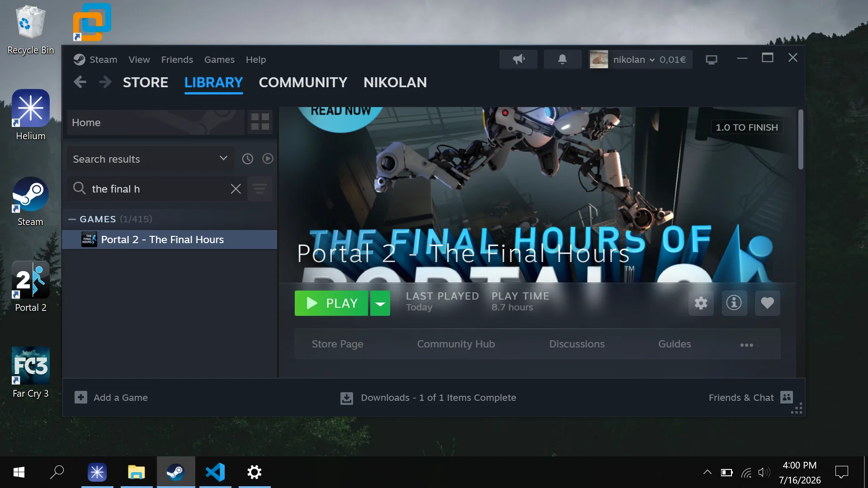Clear the library search text
Viewport: 868px width, 488px height.
(236, 189)
